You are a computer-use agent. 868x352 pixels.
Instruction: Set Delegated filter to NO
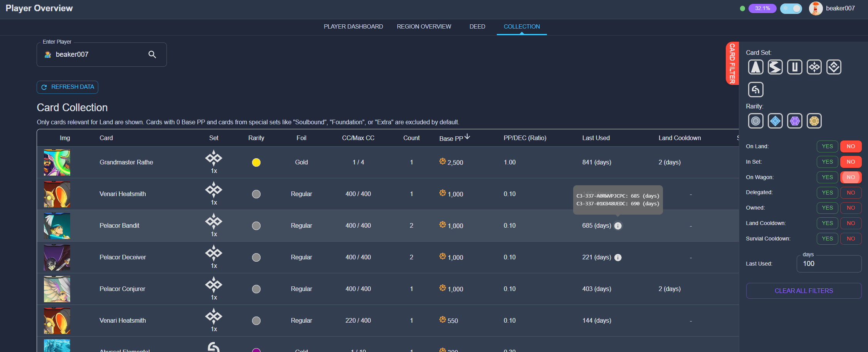click(851, 193)
